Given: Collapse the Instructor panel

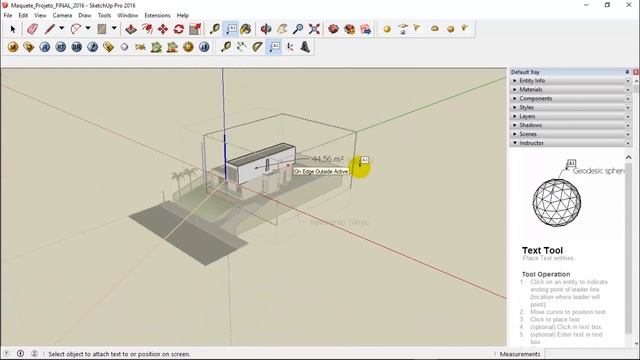Looking at the screenshot, I should [x=571, y=143].
